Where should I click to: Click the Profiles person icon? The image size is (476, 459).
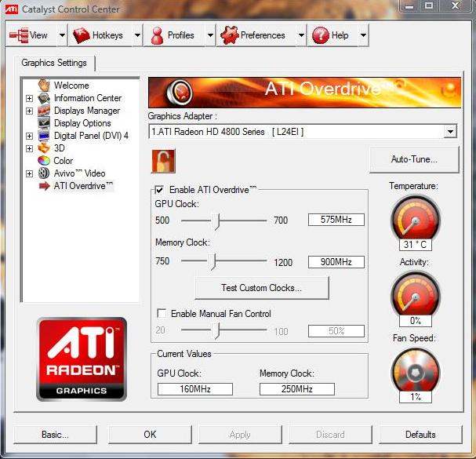pyautogui.click(x=157, y=35)
